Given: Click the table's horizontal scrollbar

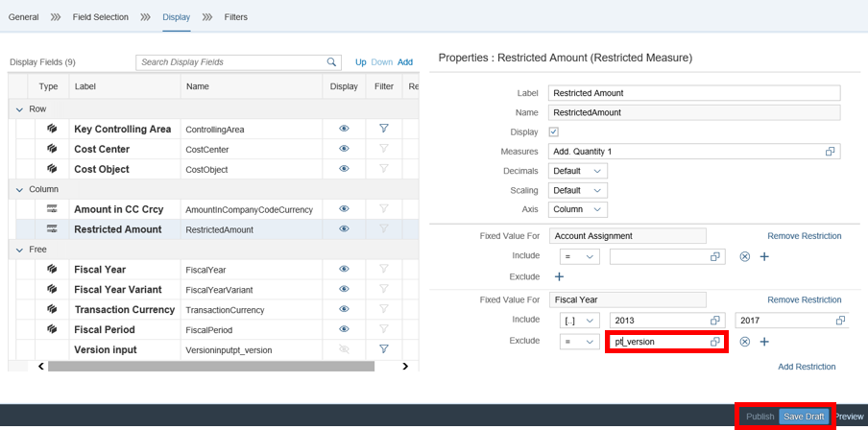Looking at the screenshot, I should (x=211, y=367).
